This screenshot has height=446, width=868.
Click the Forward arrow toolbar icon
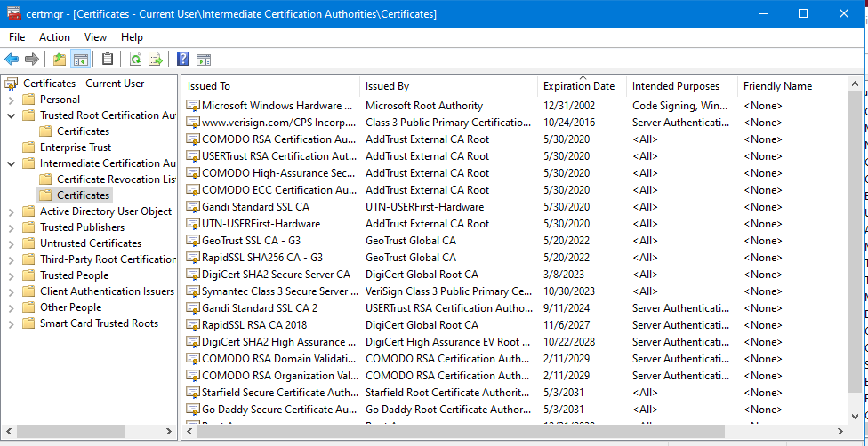31,59
